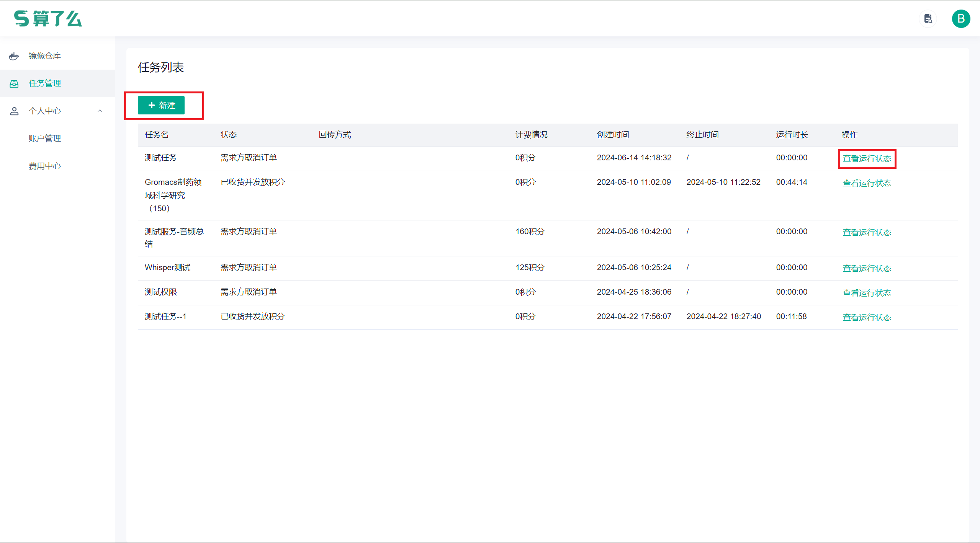View run status for 测试任务--1

click(867, 317)
